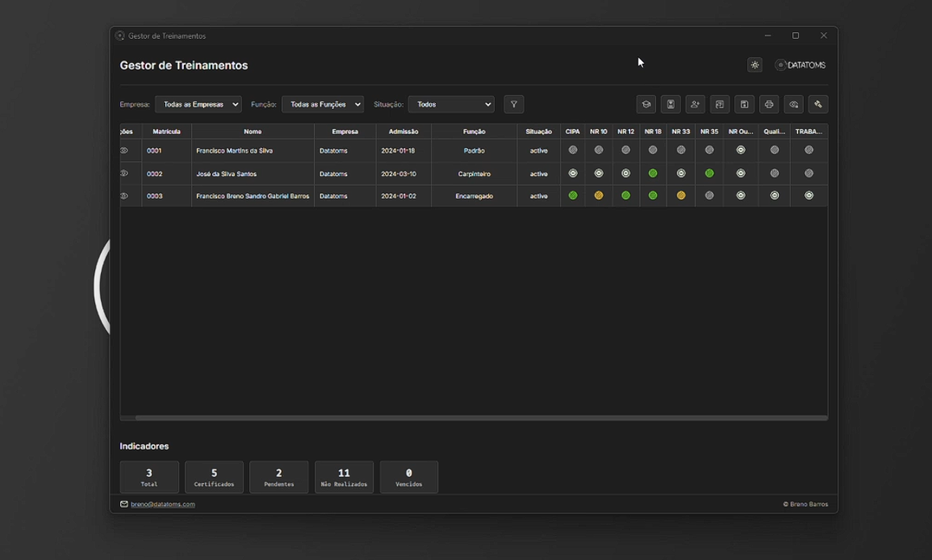Click the Situação column header
This screenshot has width=932, height=560.
(538, 132)
